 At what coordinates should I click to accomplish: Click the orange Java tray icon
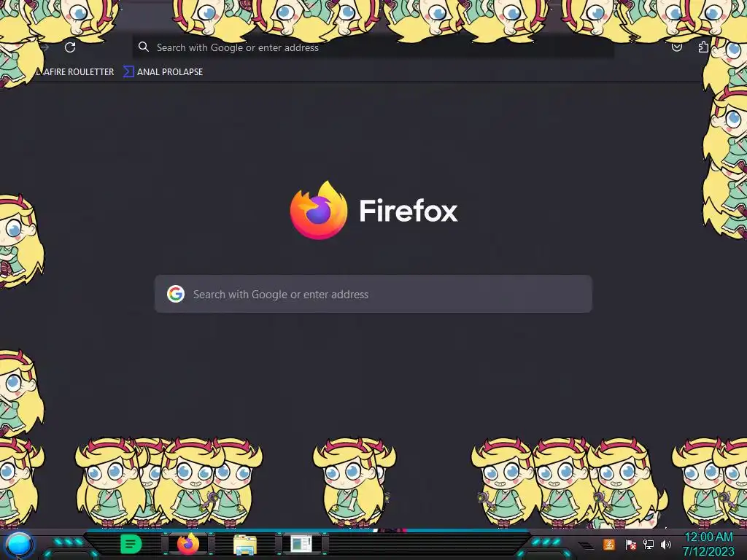point(609,544)
